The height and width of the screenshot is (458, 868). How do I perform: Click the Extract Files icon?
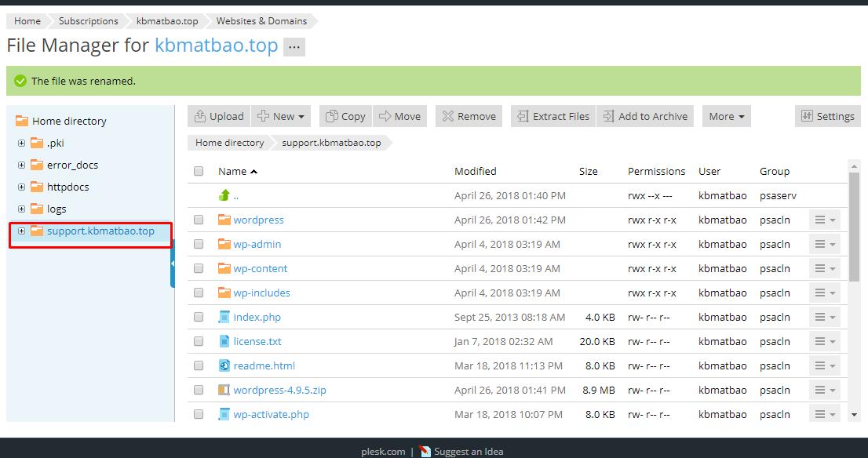click(523, 116)
